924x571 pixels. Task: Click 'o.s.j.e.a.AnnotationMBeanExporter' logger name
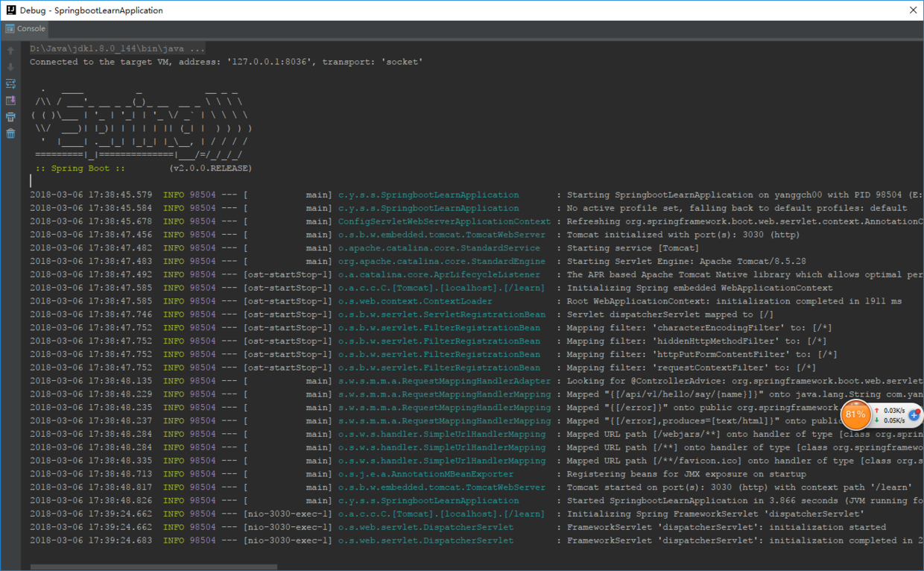[425, 474]
